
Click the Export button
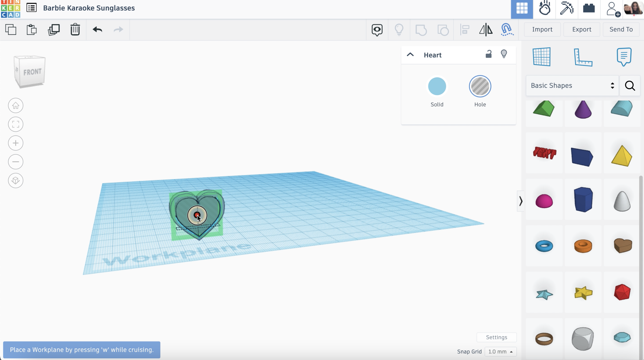(582, 29)
